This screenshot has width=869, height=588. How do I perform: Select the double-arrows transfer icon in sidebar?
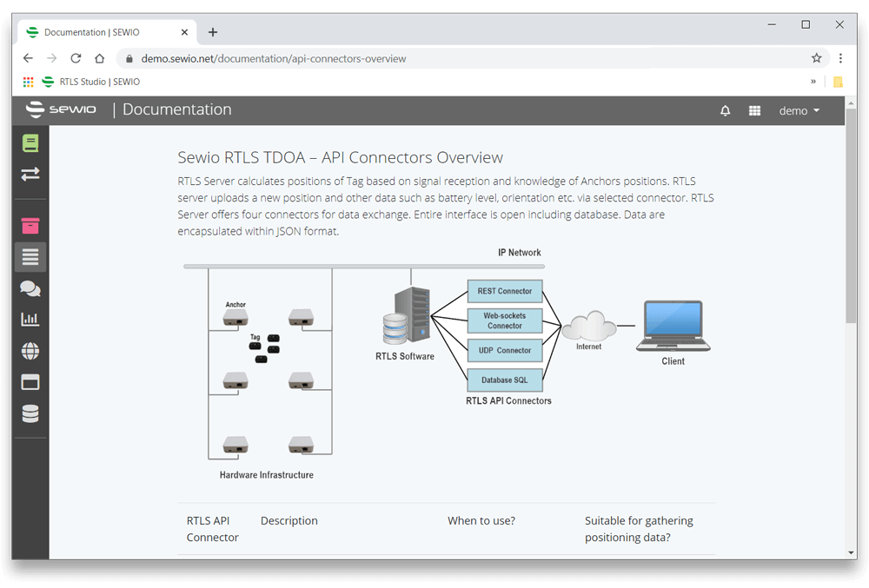pos(30,174)
